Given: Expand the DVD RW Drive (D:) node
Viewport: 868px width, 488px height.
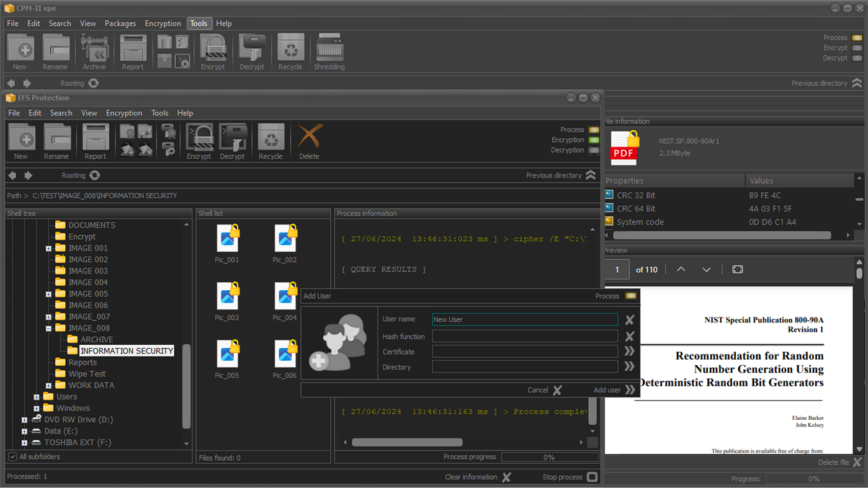Looking at the screenshot, I should point(24,420).
